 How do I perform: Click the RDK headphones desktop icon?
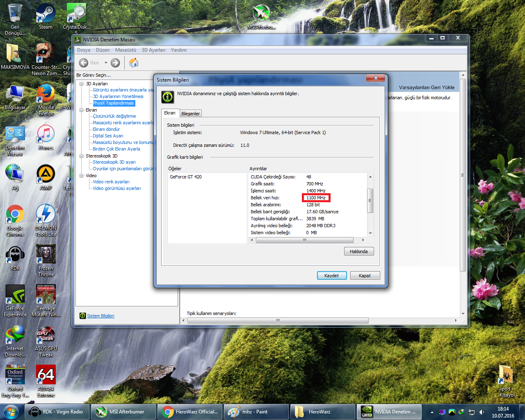pyautogui.click(x=15, y=258)
